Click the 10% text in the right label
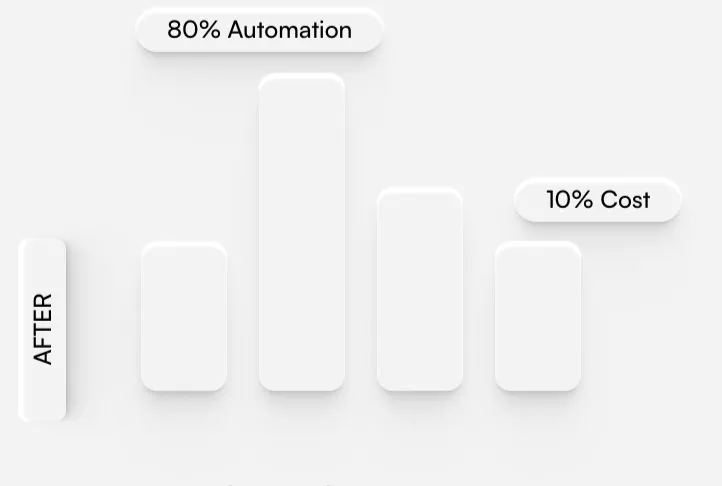Image resolution: width=722 pixels, height=486 pixels. [570, 200]
